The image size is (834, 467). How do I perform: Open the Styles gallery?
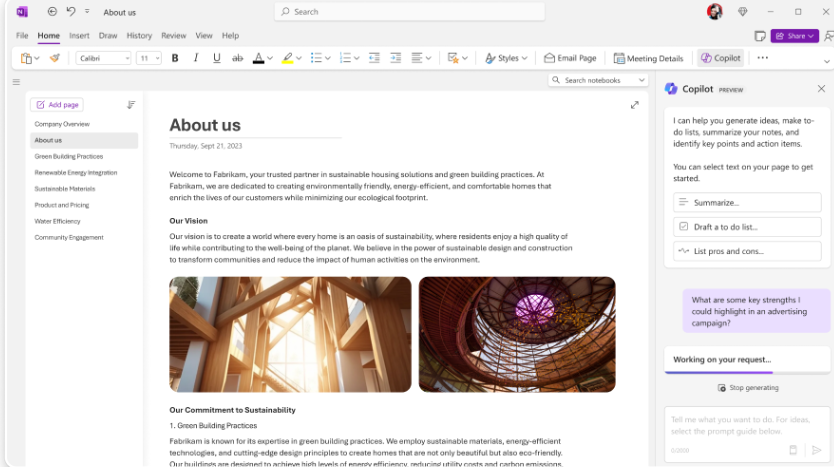click(x=506, y=58)
